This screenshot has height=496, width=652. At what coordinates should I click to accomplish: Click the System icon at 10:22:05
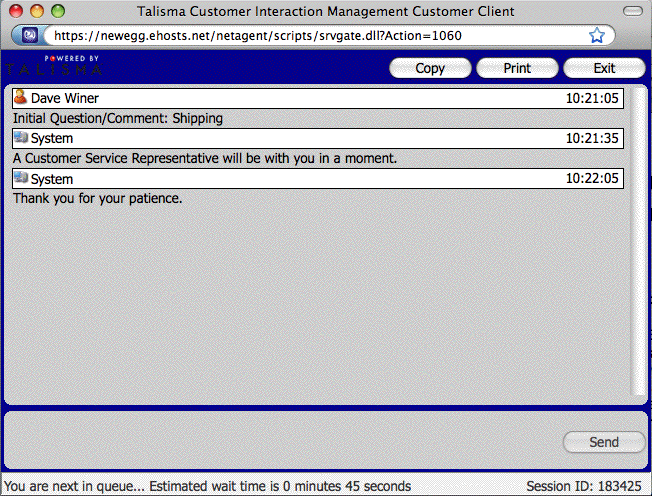(20, 178)
